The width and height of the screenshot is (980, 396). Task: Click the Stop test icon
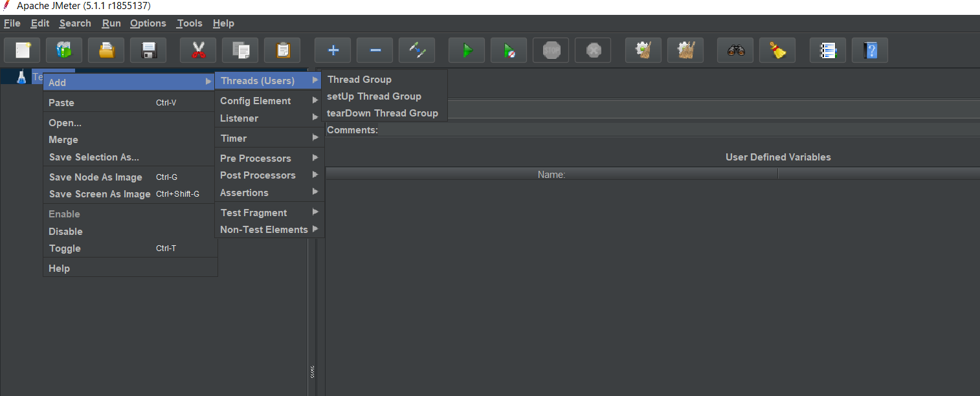[551, 50]
